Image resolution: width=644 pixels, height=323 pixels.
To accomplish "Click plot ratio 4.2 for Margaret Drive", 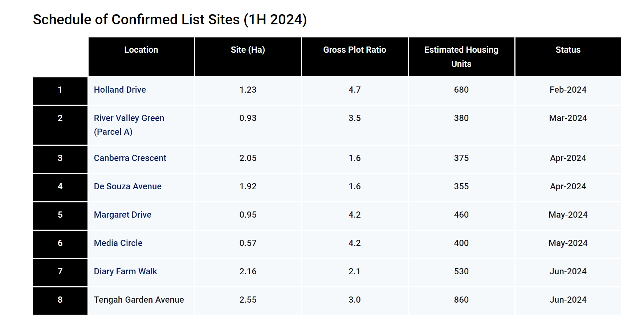I will click(x=355, y=215).
